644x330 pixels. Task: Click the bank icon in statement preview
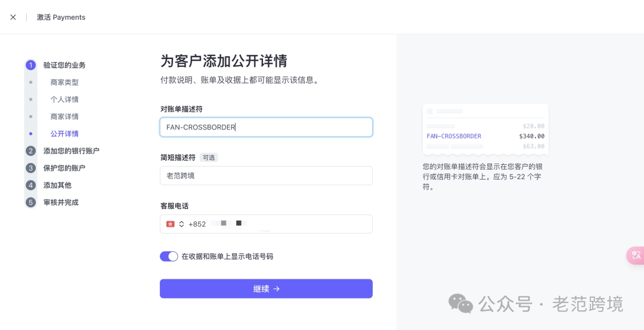tap(430, 111)
